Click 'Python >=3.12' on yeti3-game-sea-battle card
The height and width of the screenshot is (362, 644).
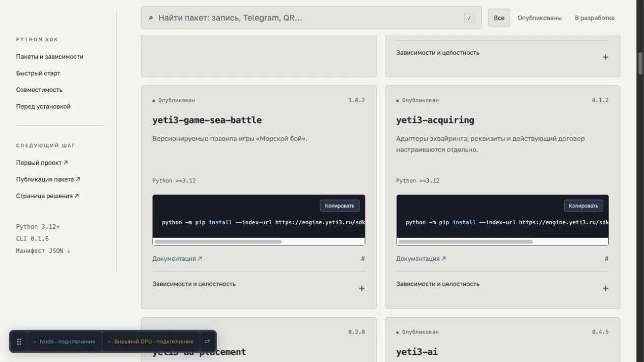click(x=174, y=180)
